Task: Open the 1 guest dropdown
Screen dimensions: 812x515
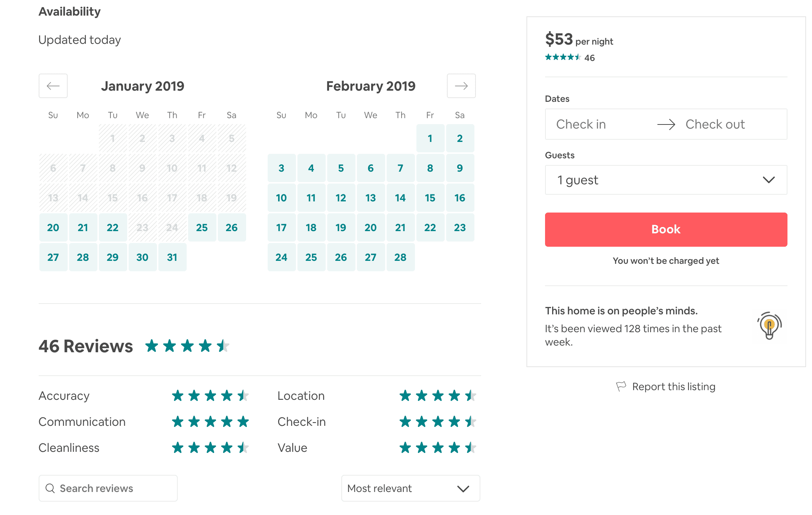Action: click(x=666, y=180)
